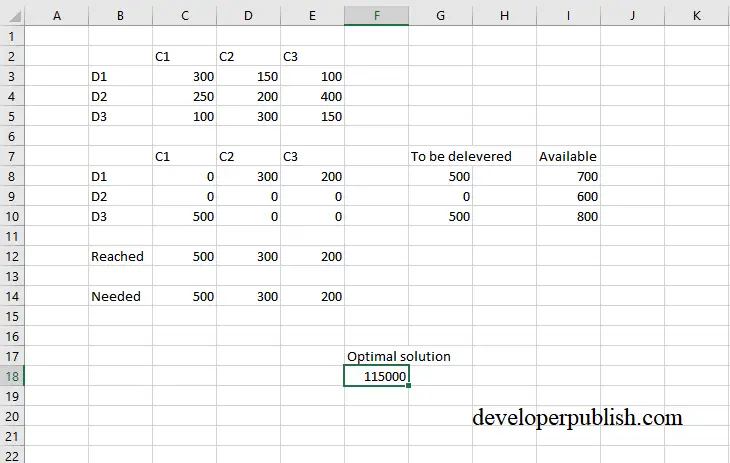730x463 pixels.
Task: Click value 300 in row 5
Action: click(x=267, y=116)
